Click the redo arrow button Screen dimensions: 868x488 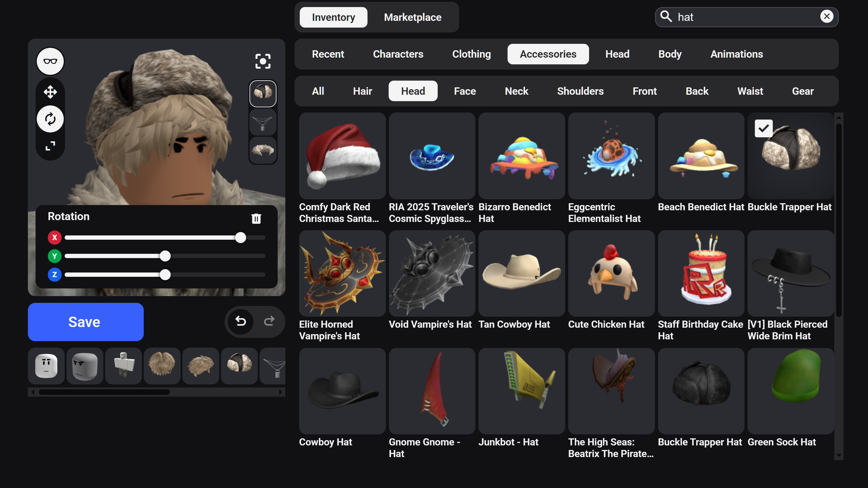tap(269, 321)
